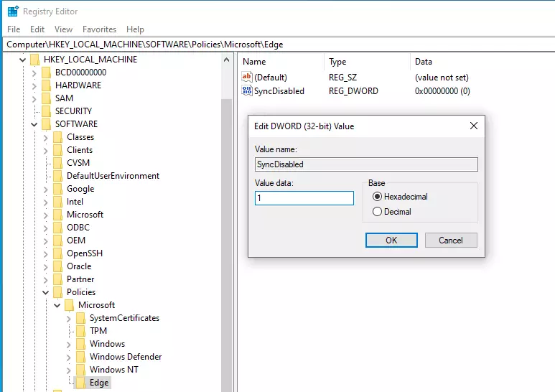Click the SOFTWARE folder icon
This screenshot has width=555, height=392.
point(46,124)
